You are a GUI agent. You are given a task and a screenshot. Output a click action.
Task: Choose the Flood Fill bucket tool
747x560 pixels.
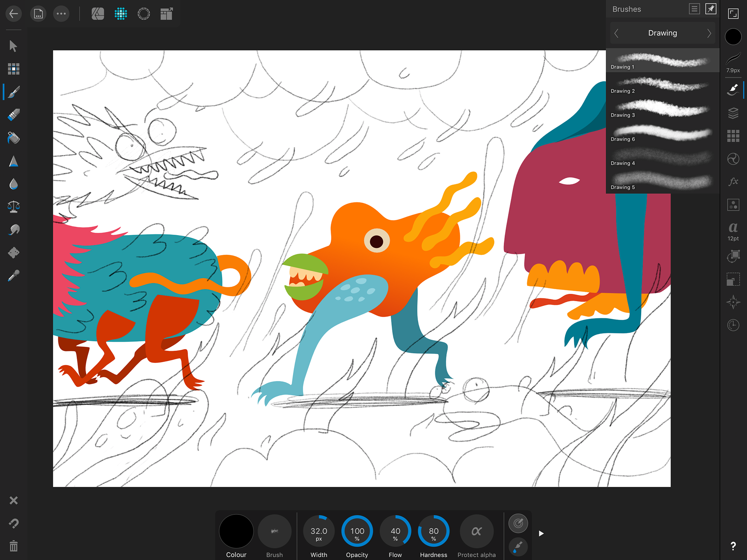13,138
